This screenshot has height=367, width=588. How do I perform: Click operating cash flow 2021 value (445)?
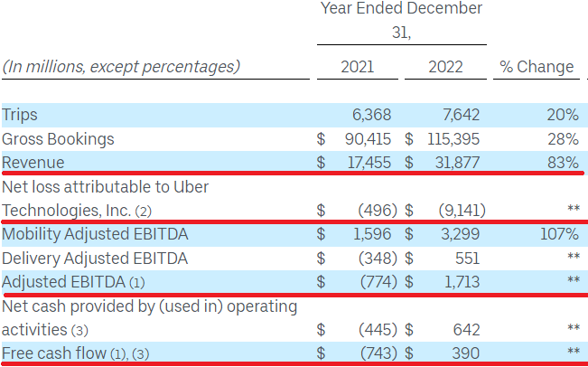[x=378, y=330]
